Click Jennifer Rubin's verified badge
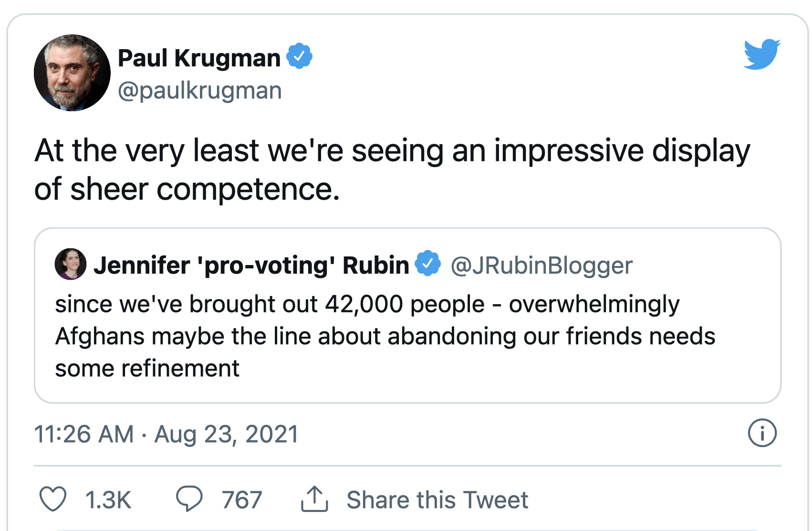This screenshot has width=812, height=531. point(427,263)
